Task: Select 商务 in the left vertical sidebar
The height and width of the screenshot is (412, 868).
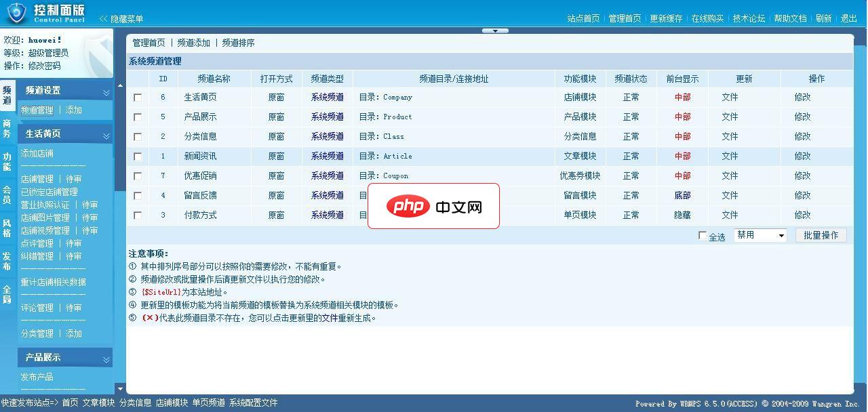Action: pos(7,129)
